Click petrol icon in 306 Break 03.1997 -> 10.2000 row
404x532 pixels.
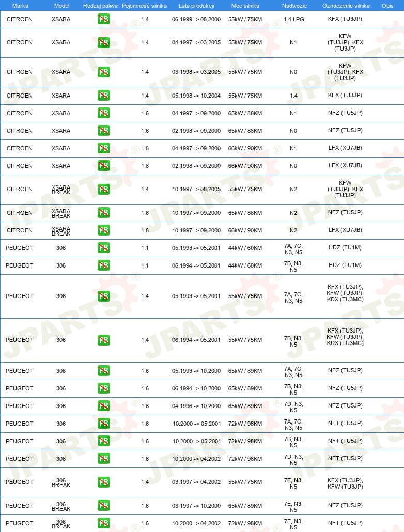coord(103,506)
